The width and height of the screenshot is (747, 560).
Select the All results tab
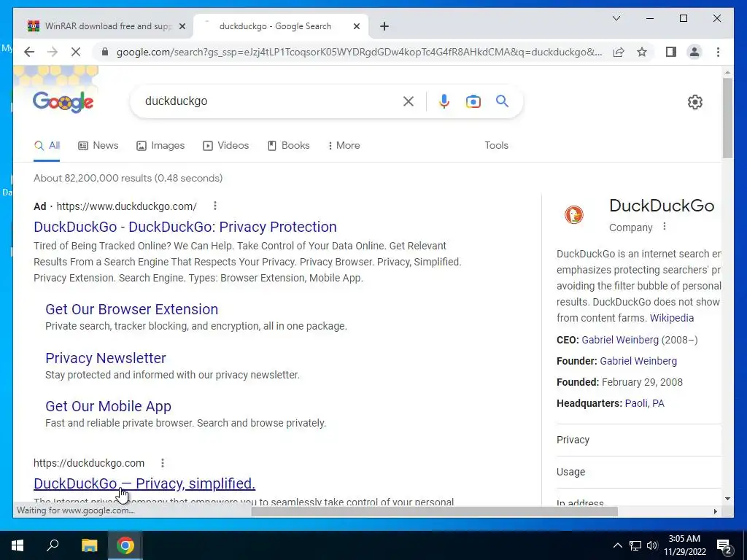[x=47, y=146]
